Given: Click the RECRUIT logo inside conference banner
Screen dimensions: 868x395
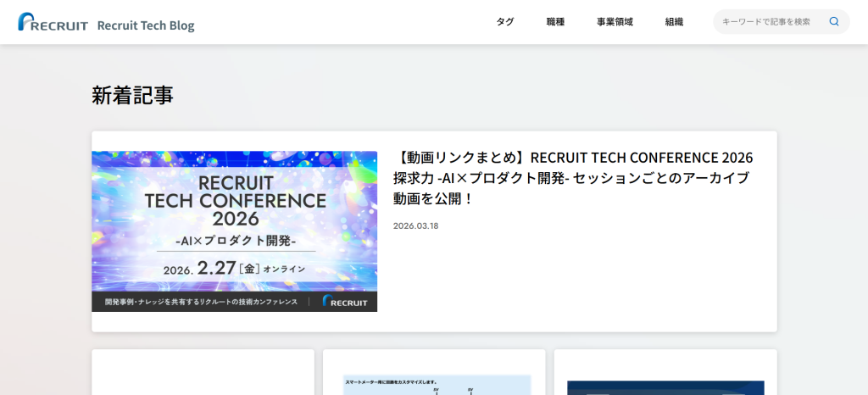Looking at the screenshot, I should tap(345, 302).
